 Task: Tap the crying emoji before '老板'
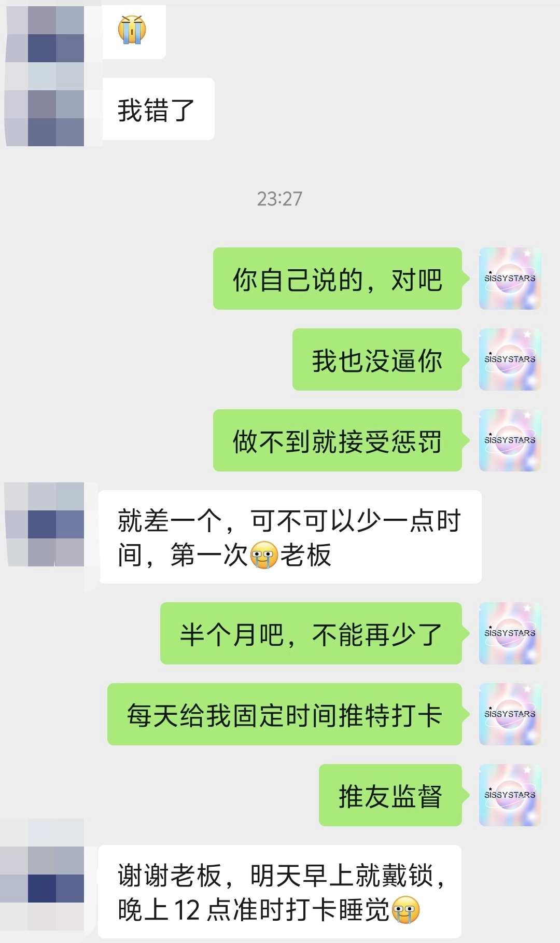click(264, 555)
